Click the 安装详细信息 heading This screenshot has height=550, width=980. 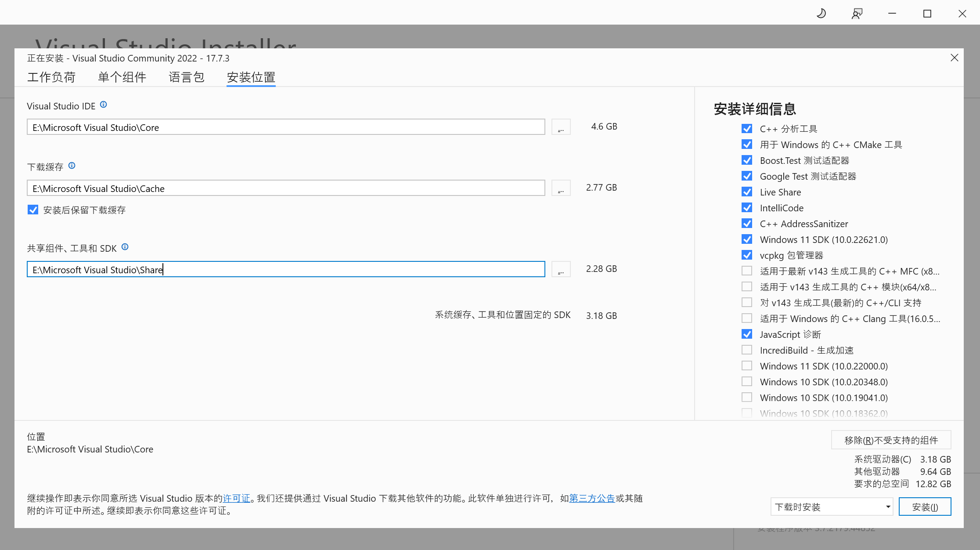(x=755, y=109)
